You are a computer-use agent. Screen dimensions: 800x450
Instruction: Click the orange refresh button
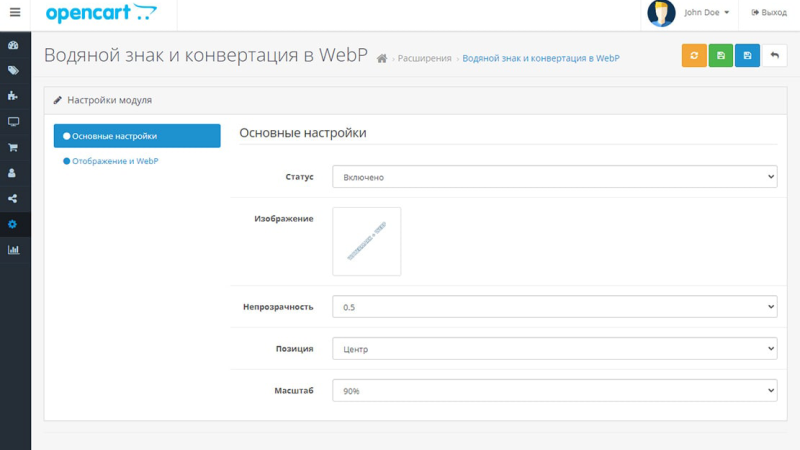[694, 56]
